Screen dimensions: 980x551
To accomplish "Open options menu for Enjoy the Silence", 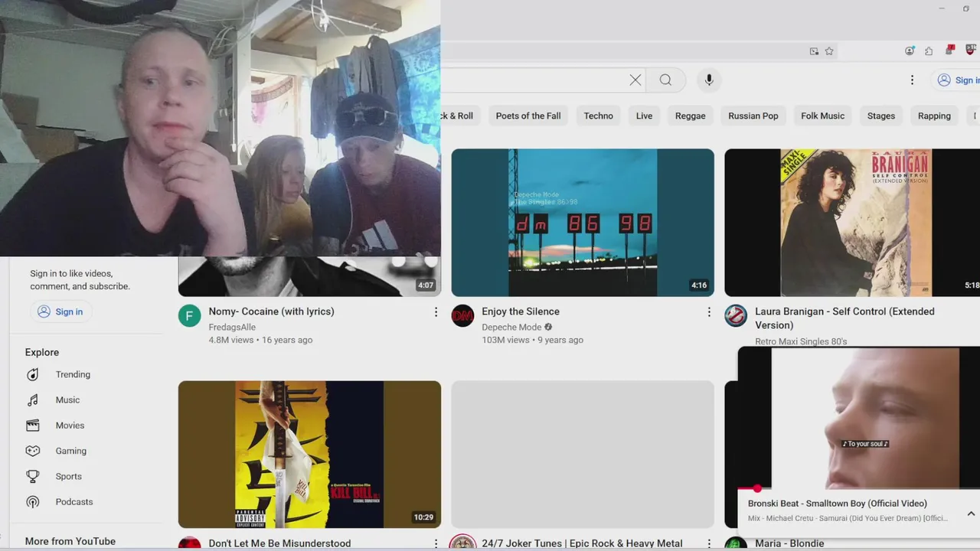I will 709,312.
